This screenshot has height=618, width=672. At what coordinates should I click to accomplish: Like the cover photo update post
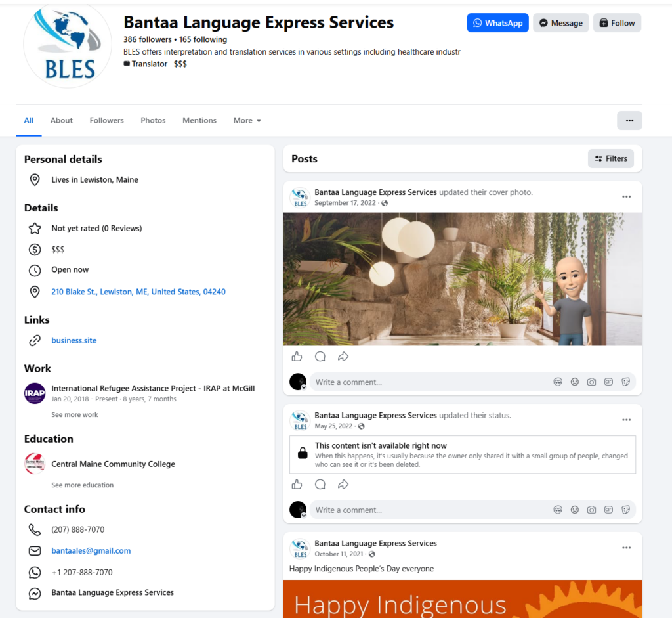pyautogui.click(x=297, y=357)
